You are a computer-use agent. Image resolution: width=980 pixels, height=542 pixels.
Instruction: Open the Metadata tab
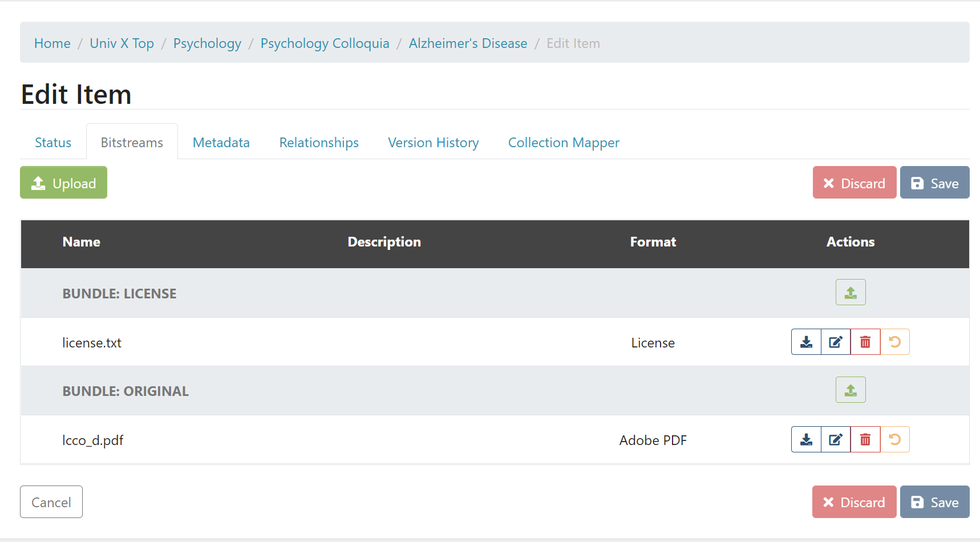(221, 143)
